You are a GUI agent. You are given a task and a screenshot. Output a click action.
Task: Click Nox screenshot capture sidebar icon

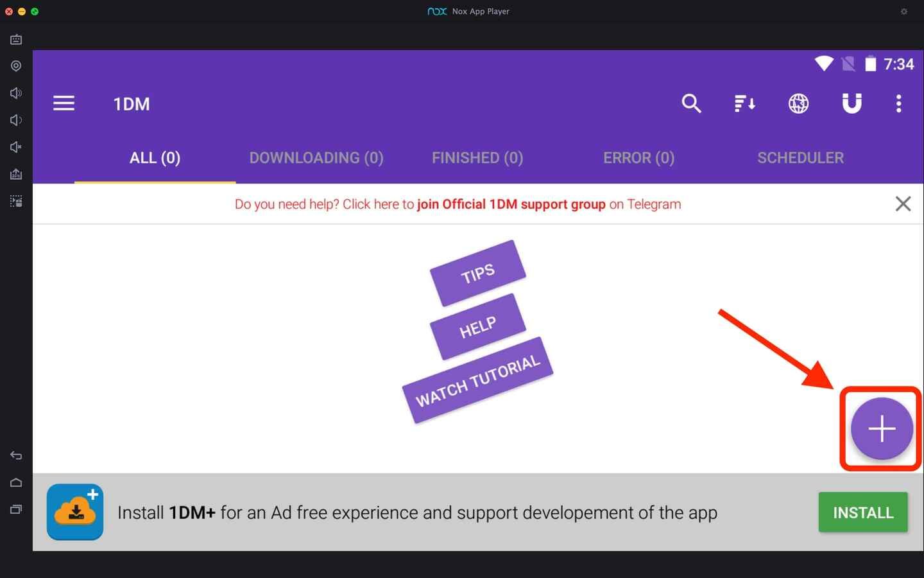coord(16,201)
